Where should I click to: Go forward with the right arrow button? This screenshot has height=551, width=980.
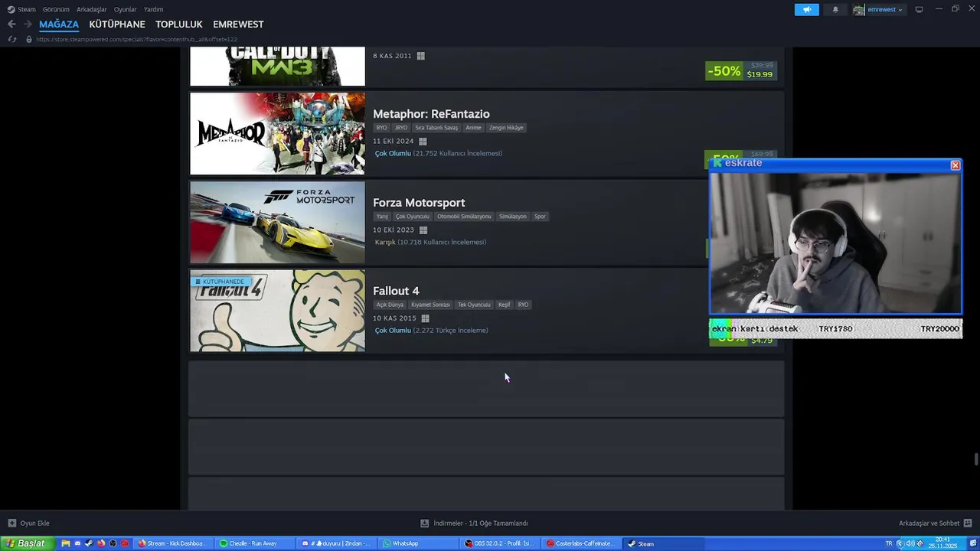[28, 24]
